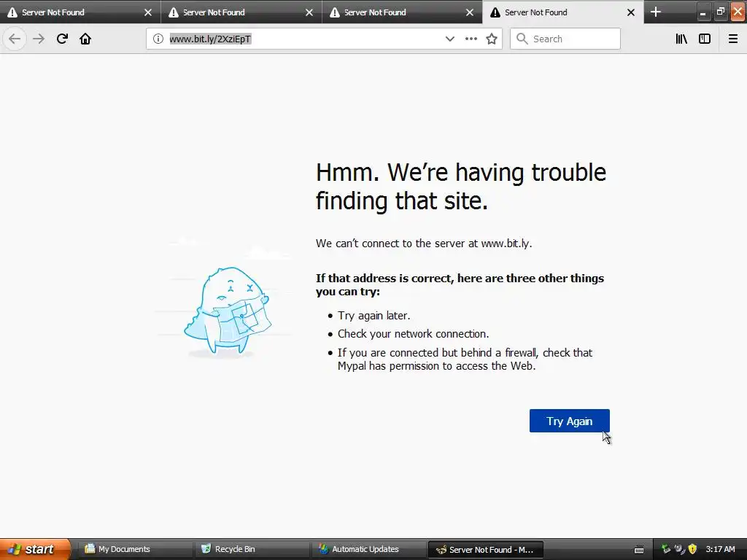Image resolution: width=747 pixels, height=560 pixels.
Task: Toggle the sidebars panel icon
Action: click(x=705, y=39)
